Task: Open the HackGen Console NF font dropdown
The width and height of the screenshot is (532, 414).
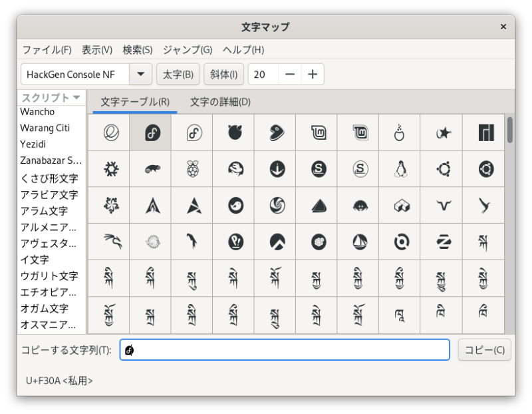Action: 140,75
